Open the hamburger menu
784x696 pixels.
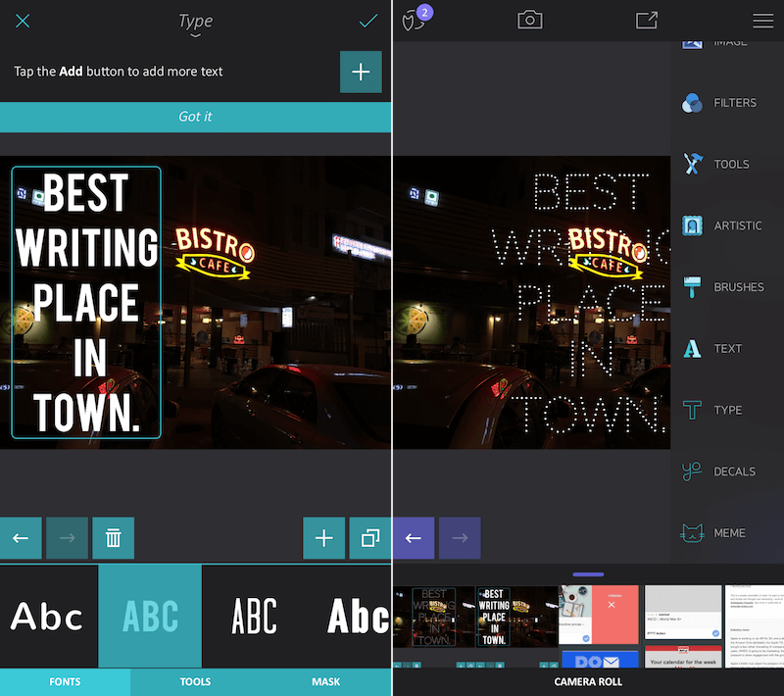[762, 21]
